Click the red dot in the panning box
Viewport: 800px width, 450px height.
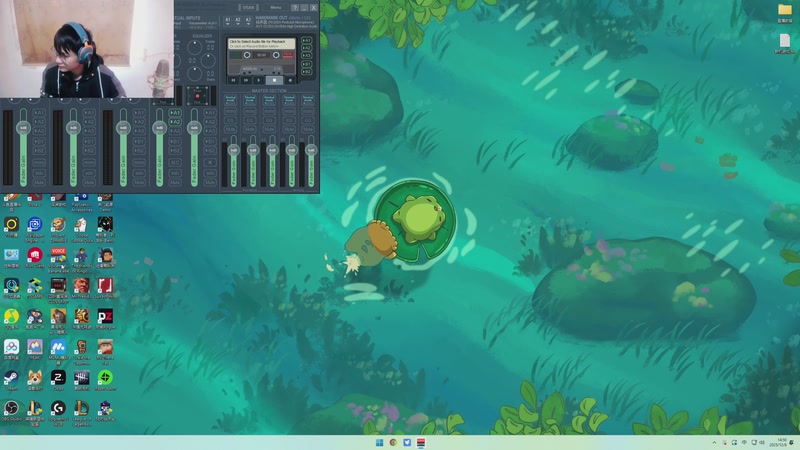pos(197,96)
